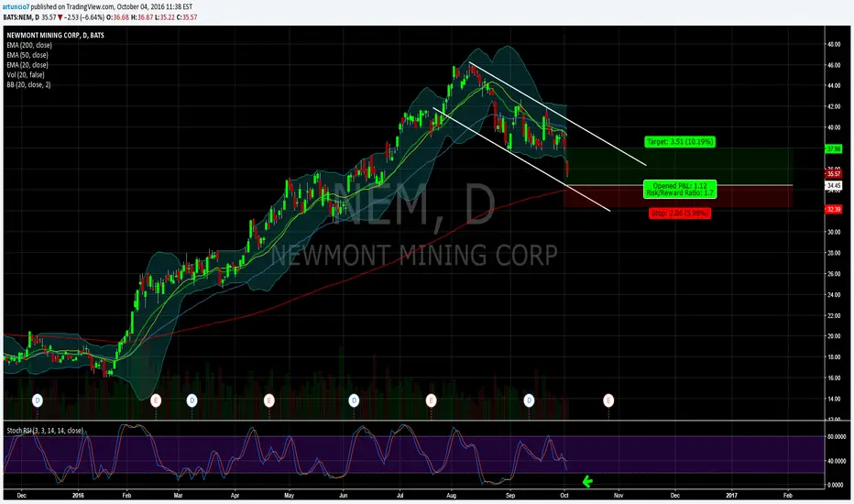Click the dividend marker in June
This screenshot has height=504, width=854.
354,401
